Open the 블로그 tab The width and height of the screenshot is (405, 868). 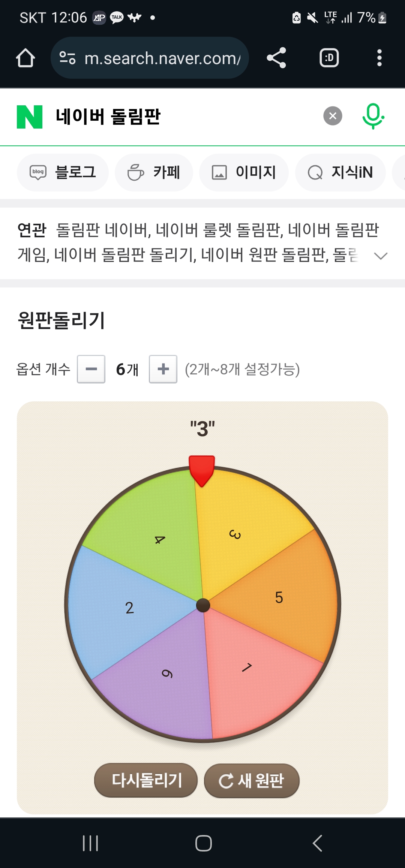pyautogui.click(x=63, y=172)
